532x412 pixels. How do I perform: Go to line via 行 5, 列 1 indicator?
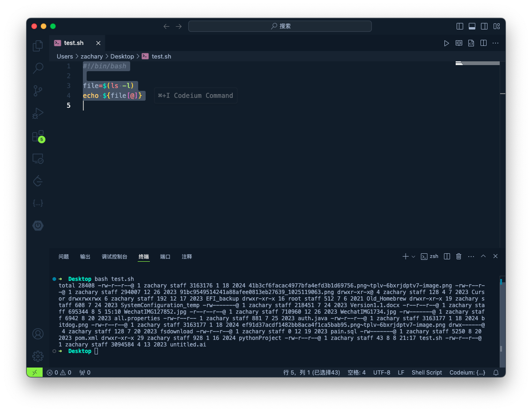pos(311,372)
